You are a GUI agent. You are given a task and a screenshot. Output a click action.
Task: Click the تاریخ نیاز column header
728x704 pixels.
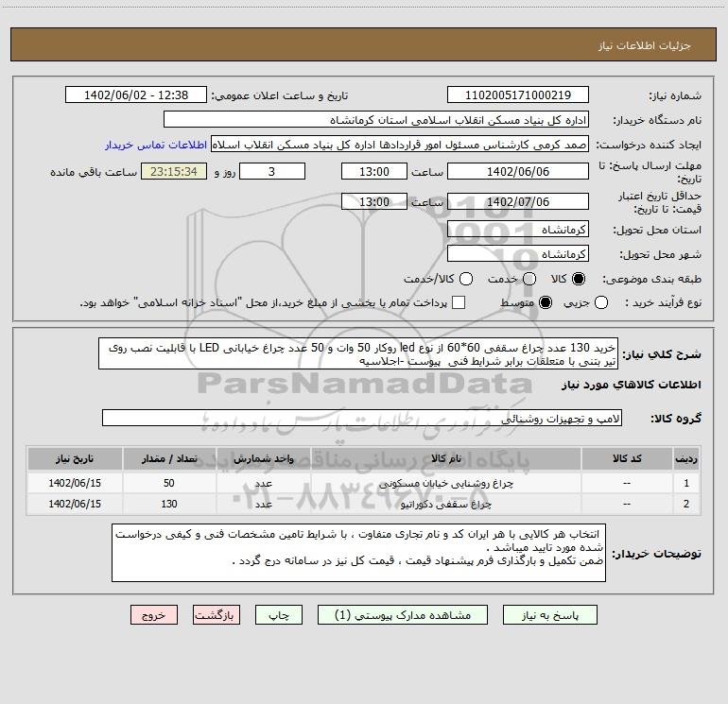(75, 458)
